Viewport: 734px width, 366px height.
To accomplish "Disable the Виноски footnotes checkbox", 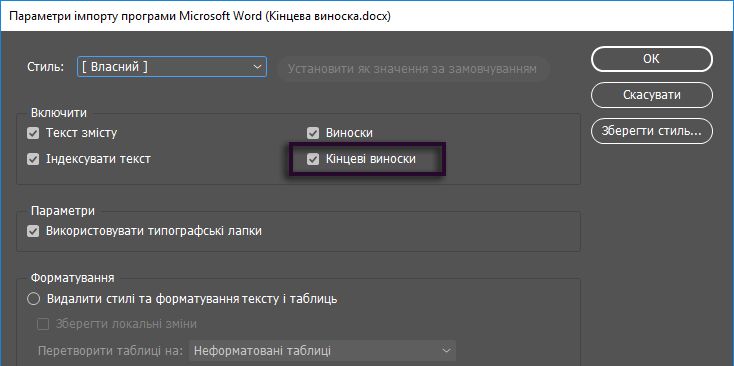I will tap(313, 133).
